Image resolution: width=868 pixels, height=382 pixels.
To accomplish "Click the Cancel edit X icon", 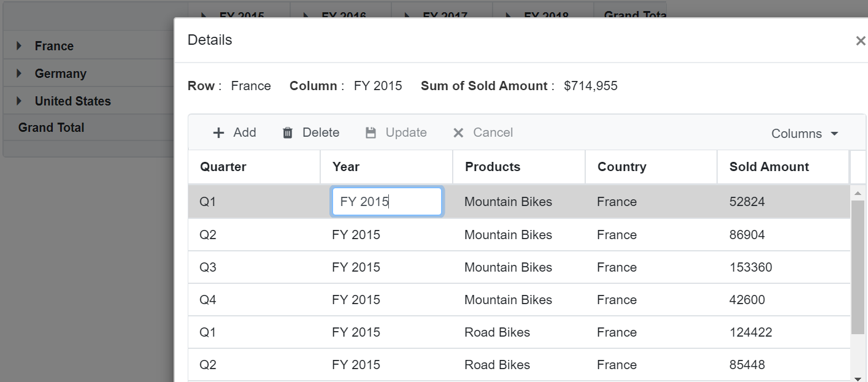I will (458, 132).
